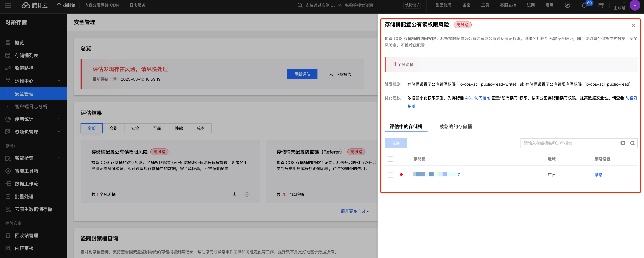Screen dimensions: 644x258
Task: Click the recycle bin management icon
Action: click(8, 235)
